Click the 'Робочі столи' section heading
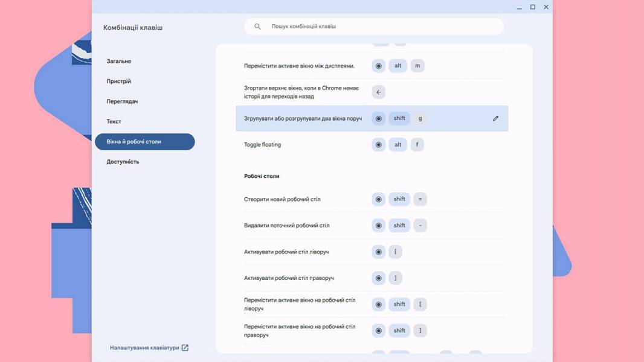 click(x=262, y=176)
